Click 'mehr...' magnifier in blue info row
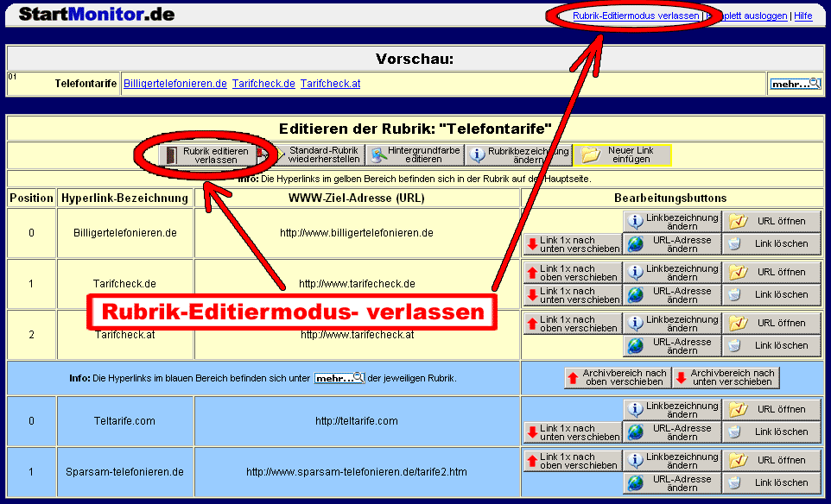Viewport: 831px width, 504px height. click(x=339, y=378)
